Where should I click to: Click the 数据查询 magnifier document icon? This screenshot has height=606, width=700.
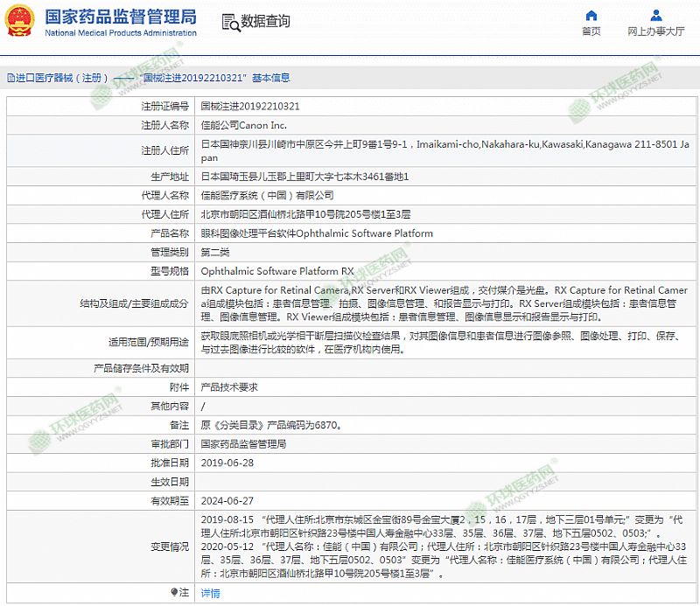coord(229,22)
